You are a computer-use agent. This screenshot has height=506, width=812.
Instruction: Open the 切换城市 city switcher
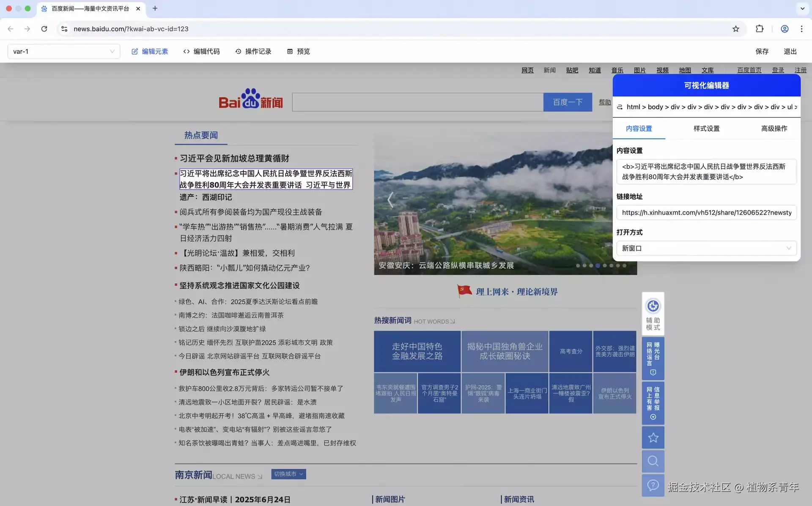point(288,474)
